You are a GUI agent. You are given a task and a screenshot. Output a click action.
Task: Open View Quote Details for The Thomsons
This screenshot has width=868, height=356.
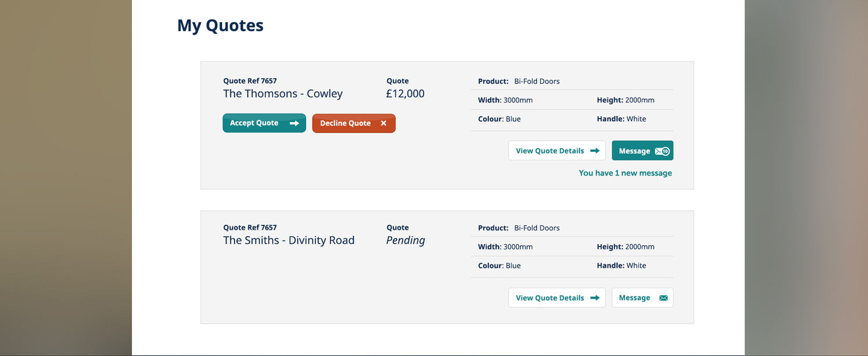tap(550, 151)
